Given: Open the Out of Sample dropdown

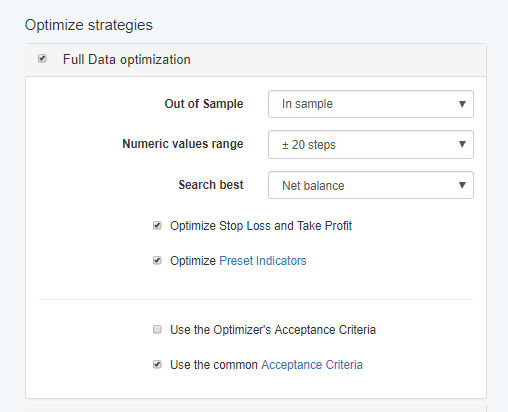Looking at the screenshot, I should [371, 104].
